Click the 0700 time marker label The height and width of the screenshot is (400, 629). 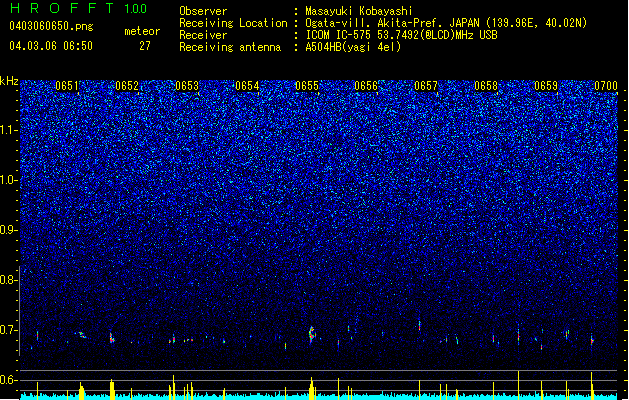pyautogui.click(x=606, y=86)
